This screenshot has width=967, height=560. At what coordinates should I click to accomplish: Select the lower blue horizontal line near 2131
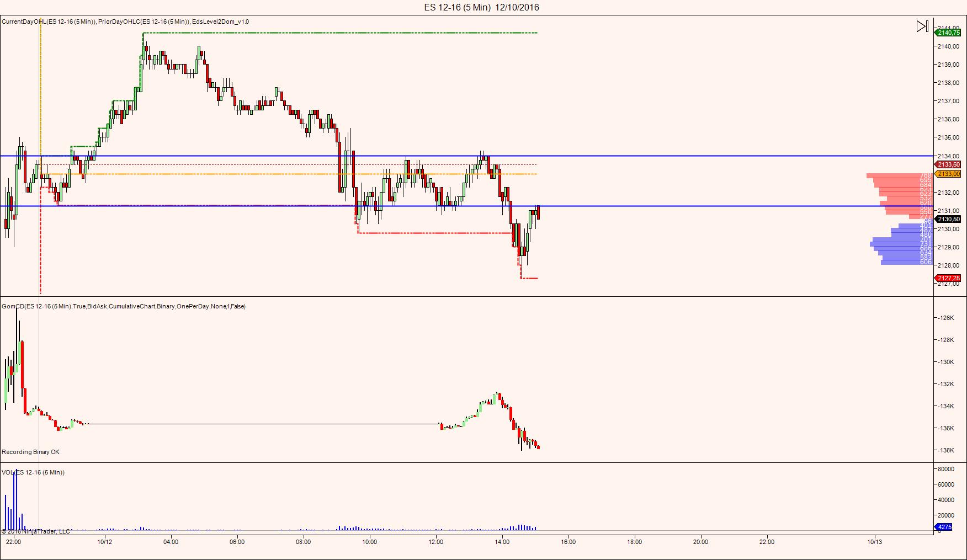467,206
